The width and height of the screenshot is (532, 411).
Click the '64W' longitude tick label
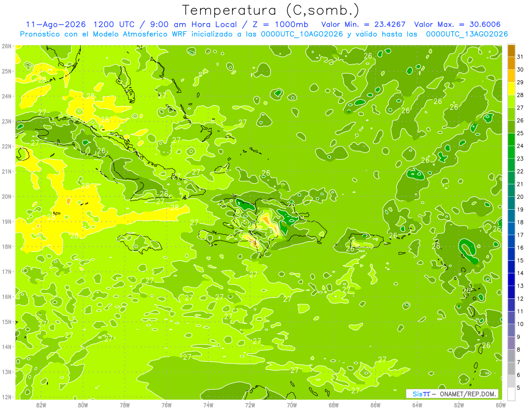[x=417, y=405]
